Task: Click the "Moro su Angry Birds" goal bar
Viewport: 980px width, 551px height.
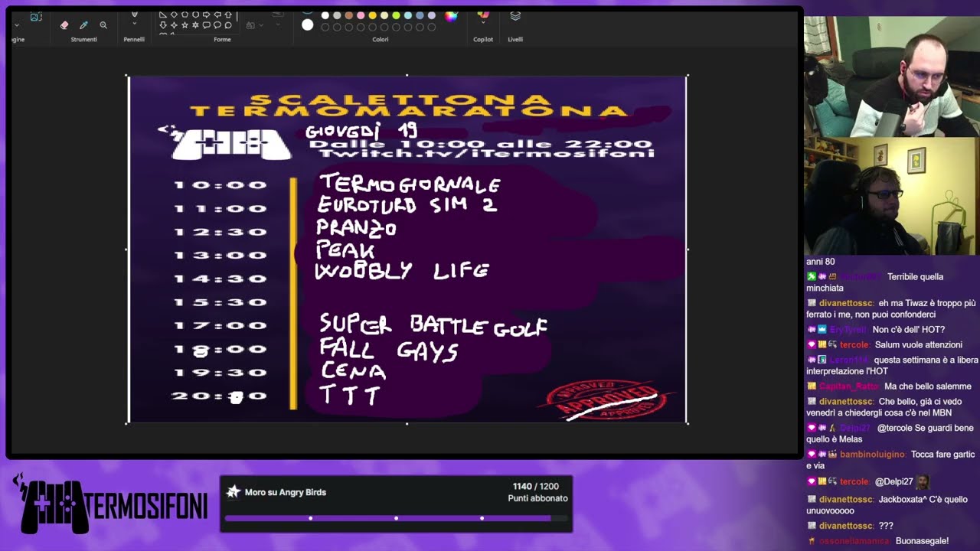Action: (396, 504)
